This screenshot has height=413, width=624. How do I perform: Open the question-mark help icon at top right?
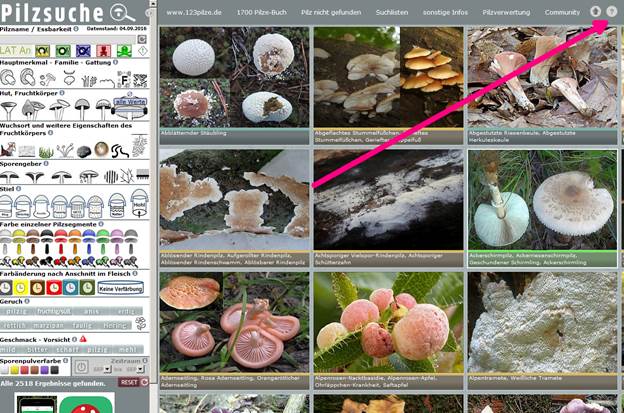pos(612,12)
